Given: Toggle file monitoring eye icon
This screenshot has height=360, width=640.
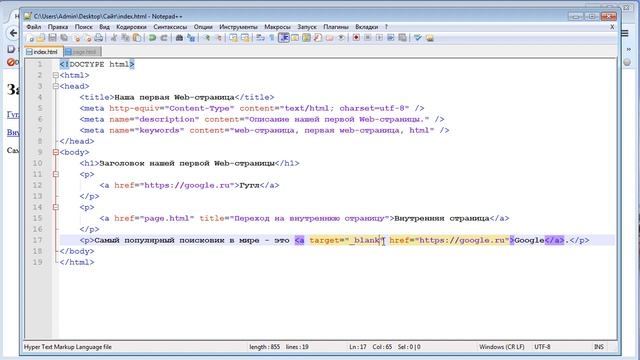Looking at the screenshot, I should click(341, 38).
